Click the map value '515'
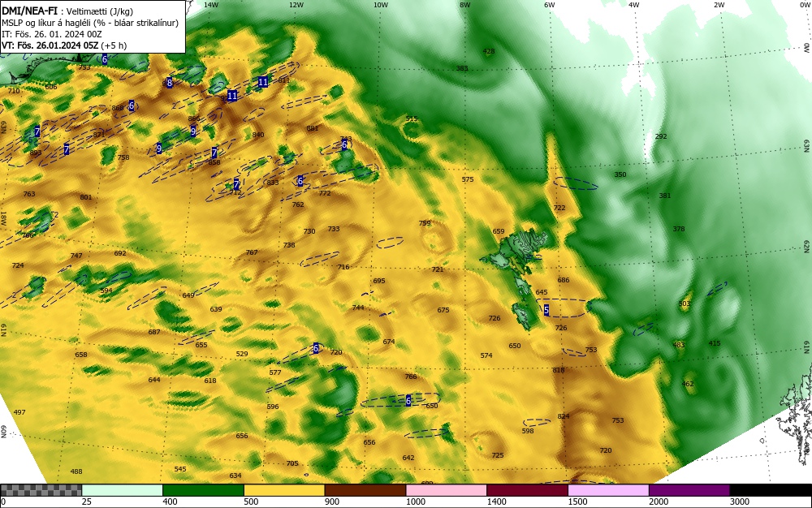 tap(411, 119)
